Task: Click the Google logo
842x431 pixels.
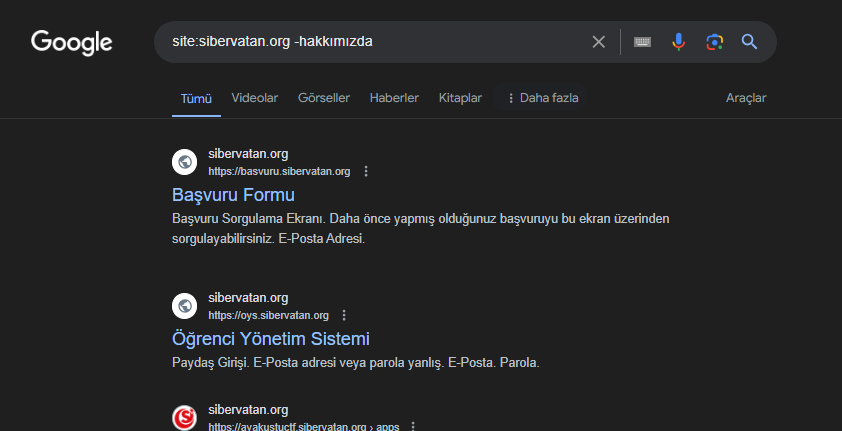Action: coord(71,42)
